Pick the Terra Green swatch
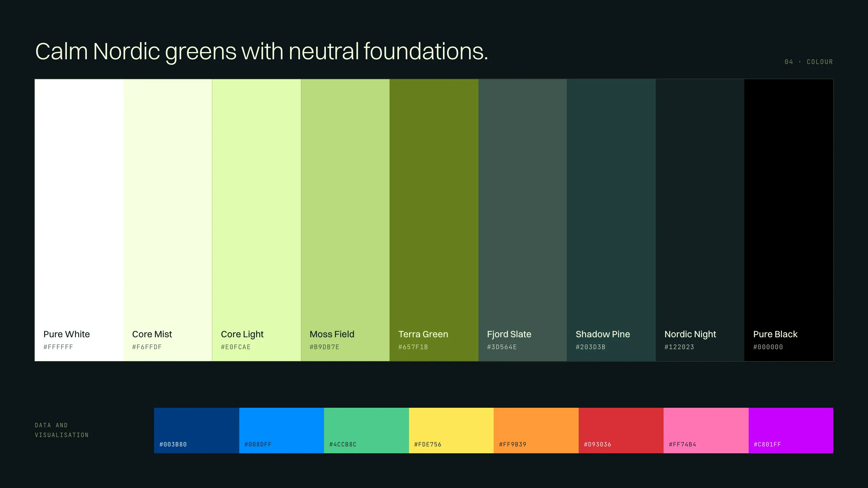This screenshot has width=868, height=488. 434,220
